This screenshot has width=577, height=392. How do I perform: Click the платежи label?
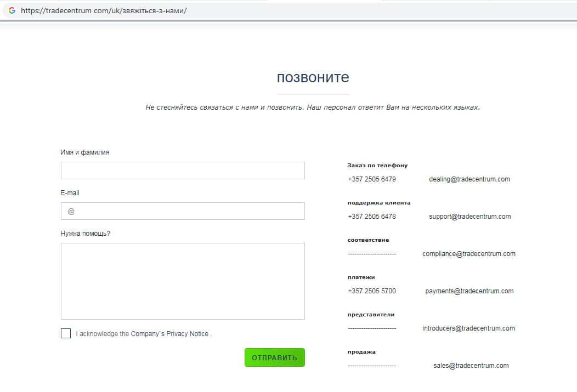[361, 277]
